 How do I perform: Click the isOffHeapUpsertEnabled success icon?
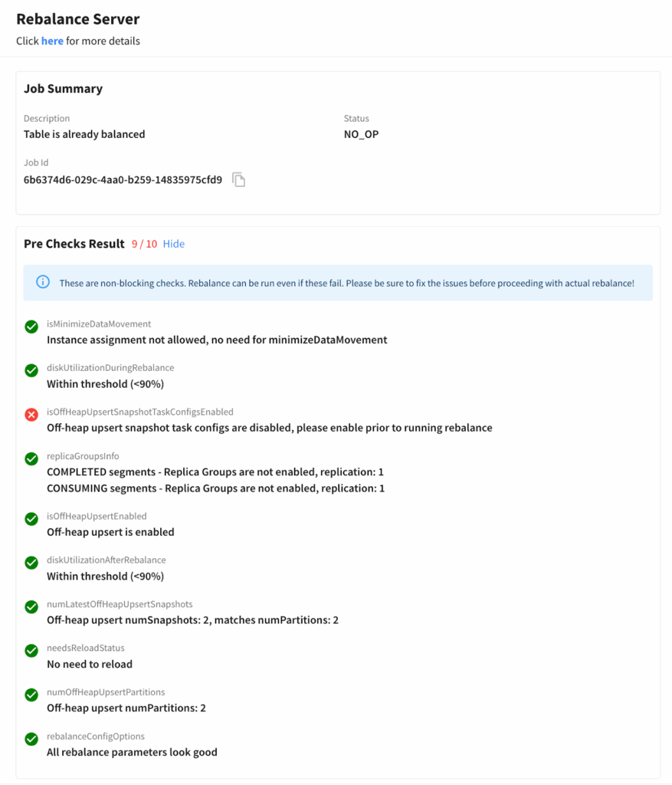[31, 519]
